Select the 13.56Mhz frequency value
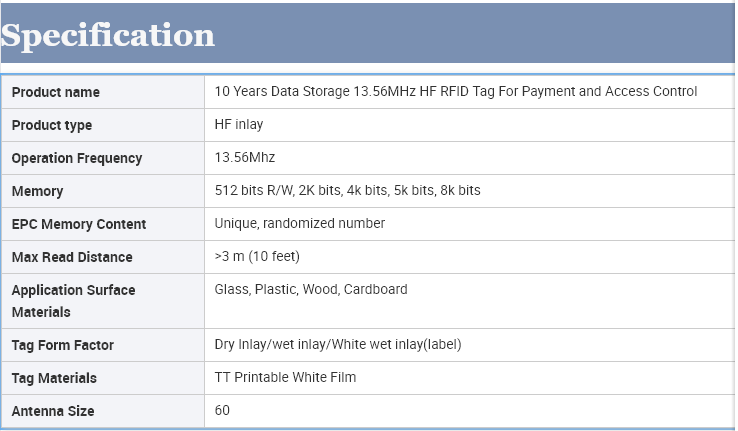738x431 pixels. (245, 157)
